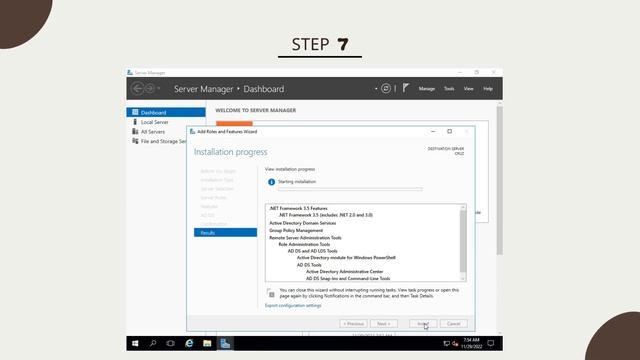Screen dimensions: 640x360
Task: Open the Action Center notification icon
Action: click(491, 344)
